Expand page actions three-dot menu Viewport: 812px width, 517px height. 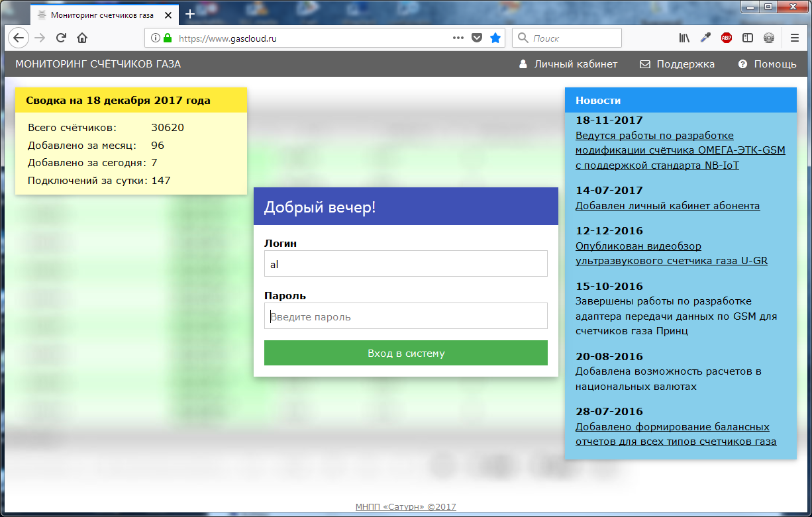click(x=458, y=38)
